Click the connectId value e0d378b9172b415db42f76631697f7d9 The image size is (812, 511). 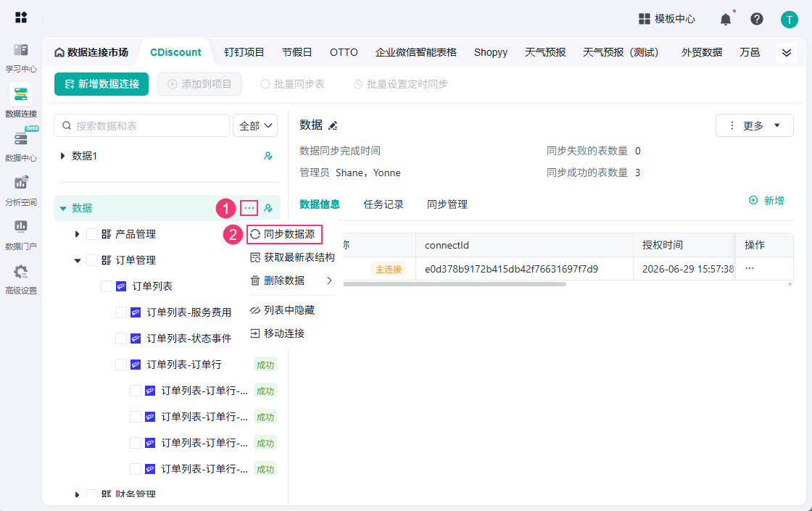pos(511,269)
